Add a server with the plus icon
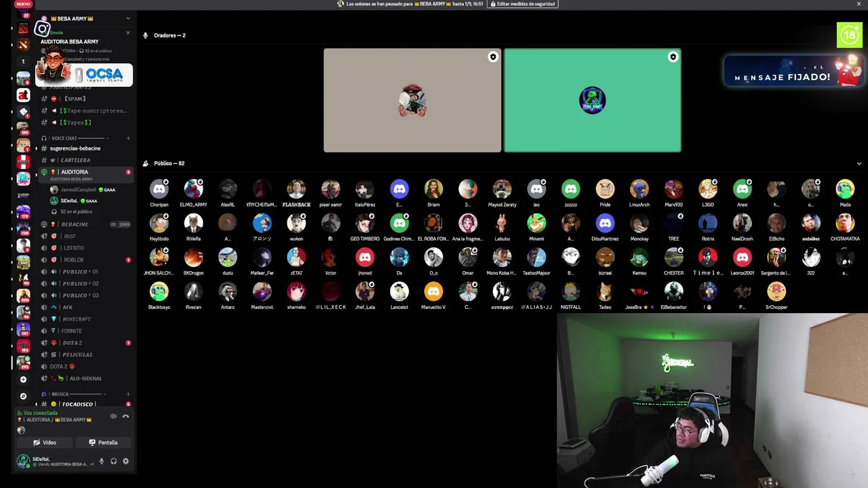This screenshot has width=868, height=488. pyautogui.click(x=23, y=380)
